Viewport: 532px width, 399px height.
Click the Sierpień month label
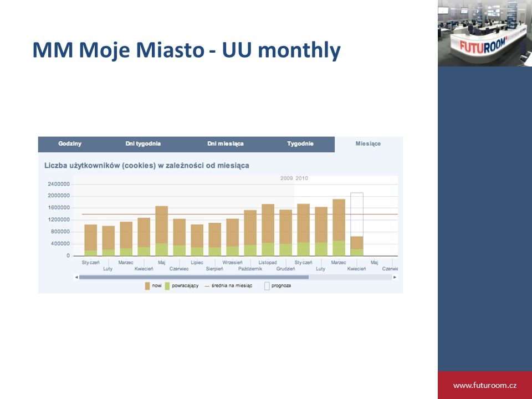tap(214, 269)
